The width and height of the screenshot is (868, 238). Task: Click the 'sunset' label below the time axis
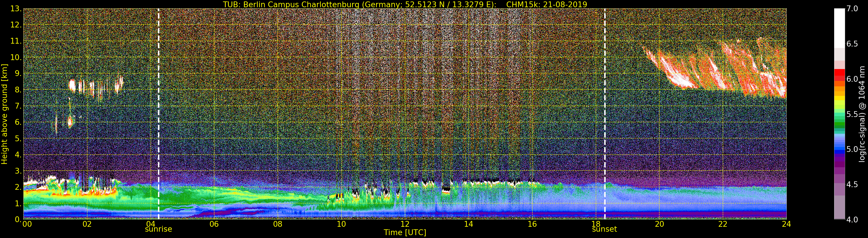[605, 229]
